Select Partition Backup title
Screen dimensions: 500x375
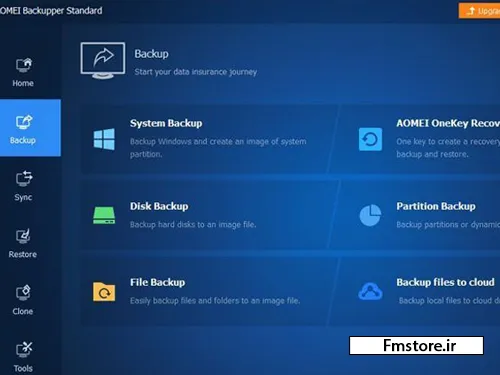436,206
